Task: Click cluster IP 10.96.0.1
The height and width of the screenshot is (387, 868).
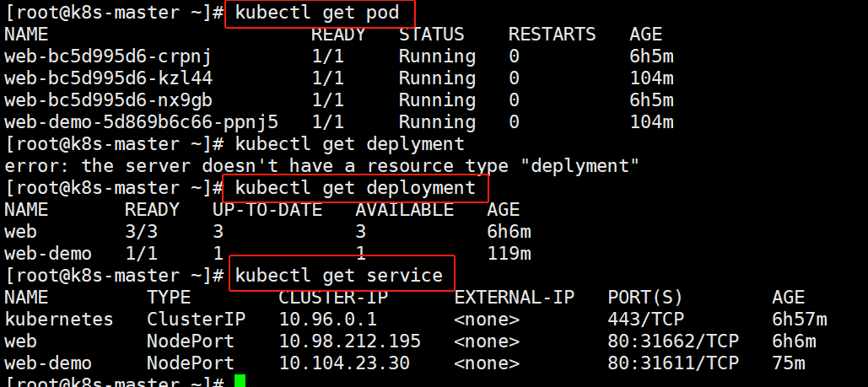Action: pos(327,320)
